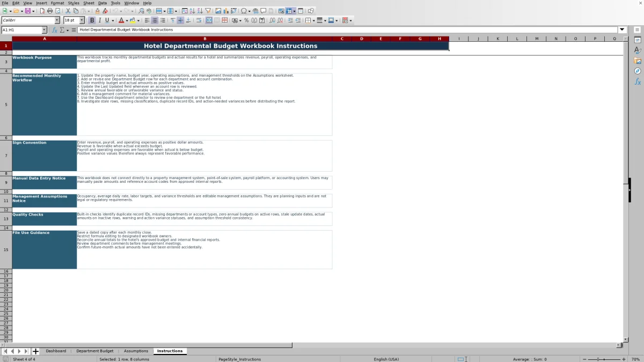Image resolution: width=644 pixels, height=362 pixels.
Task: Expand the formula bar arrow
Action: click(622, 30)
